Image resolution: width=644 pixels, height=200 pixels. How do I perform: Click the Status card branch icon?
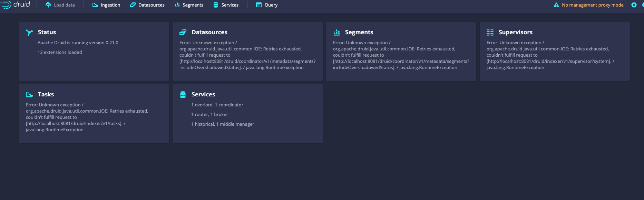29,32
